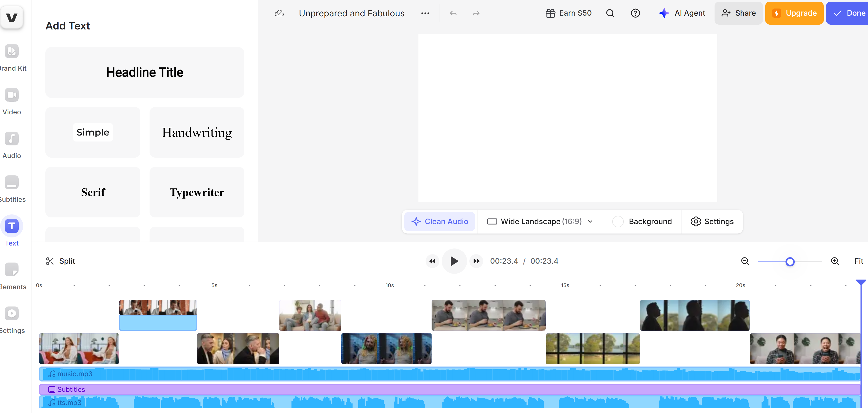Click the Split tool above the timeline

[61, 261]
